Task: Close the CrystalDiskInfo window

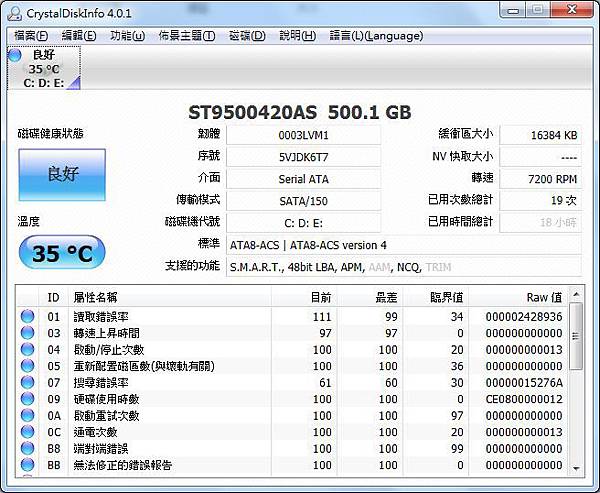Action: point(572,10)
